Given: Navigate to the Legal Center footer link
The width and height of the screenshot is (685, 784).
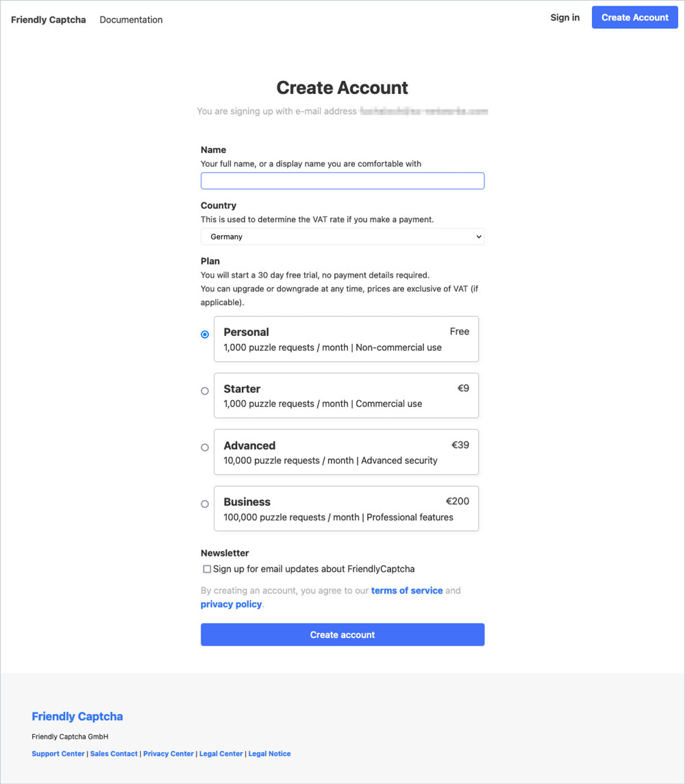Looking at the screenshot, I should tap(221, 754).
